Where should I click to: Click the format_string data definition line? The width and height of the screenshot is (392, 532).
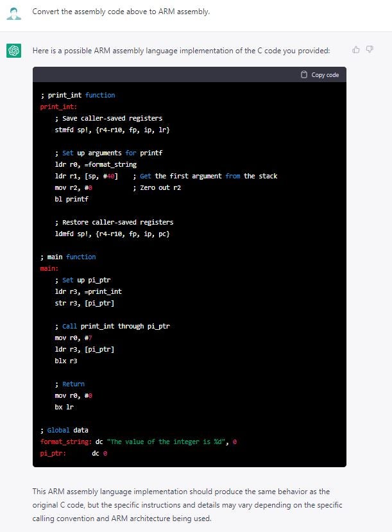139,442
